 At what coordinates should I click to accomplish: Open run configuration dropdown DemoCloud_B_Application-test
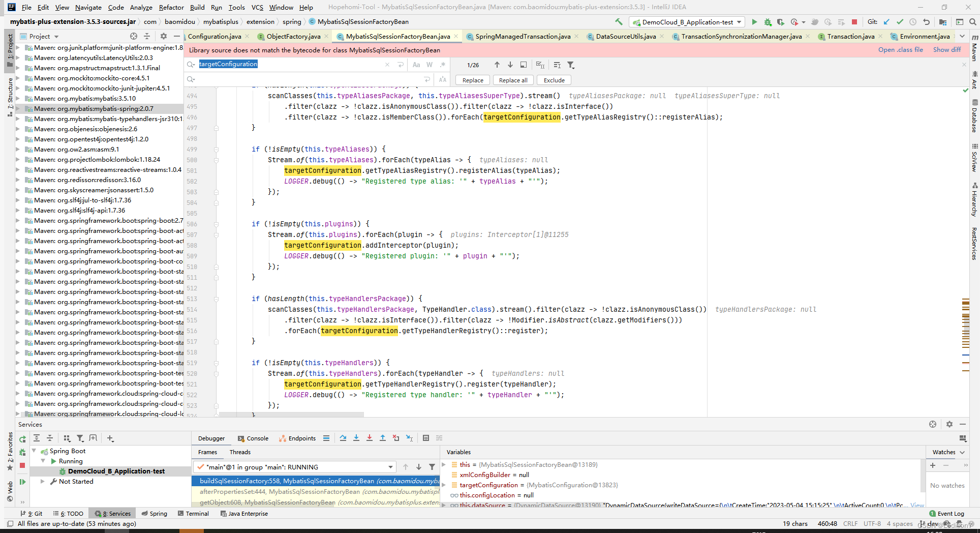click(x=687, y=22)
